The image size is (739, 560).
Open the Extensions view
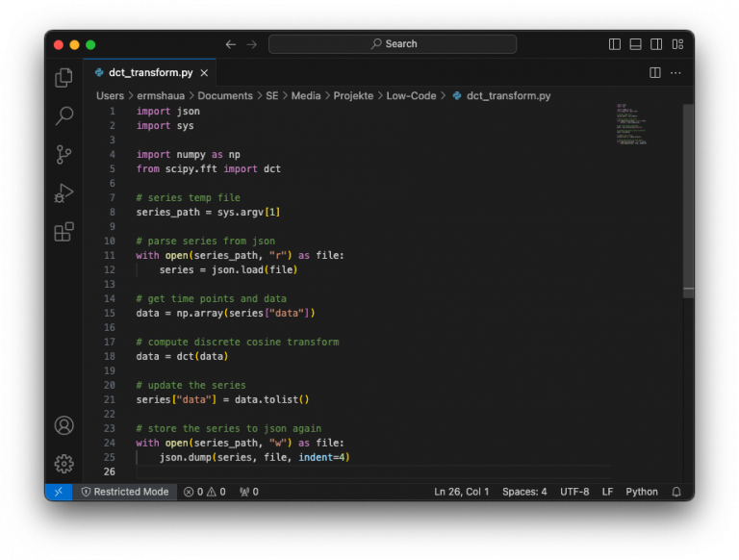tap(64, 232)
